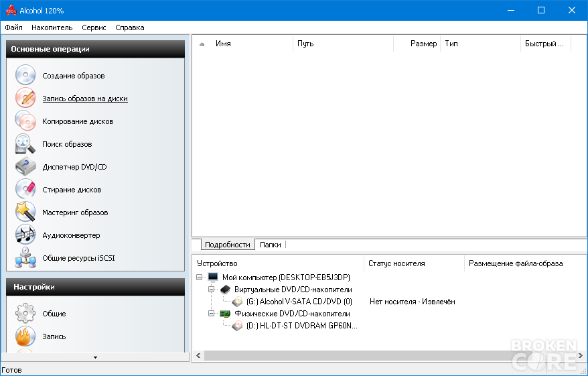Click the Стирание дисков eraser icon

(x=25, y=189)
